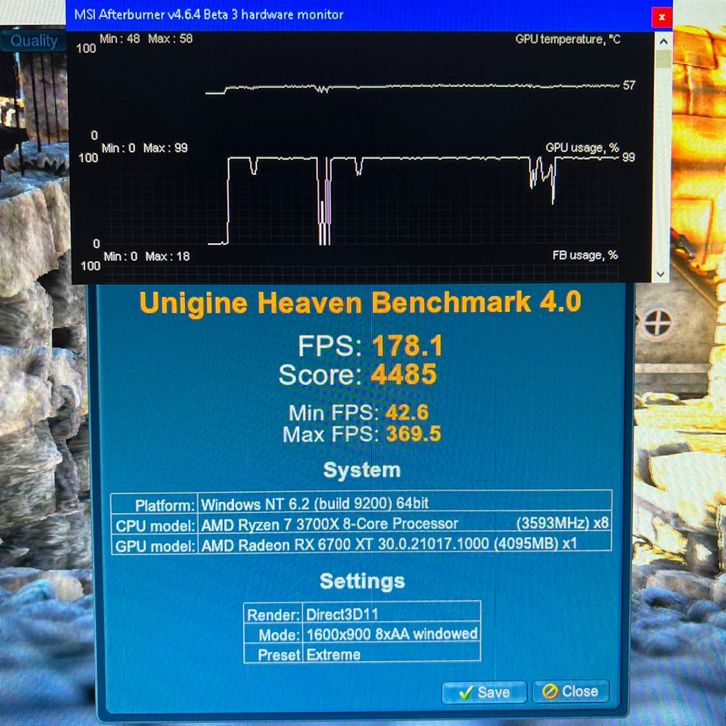Click the GPU temperature current value 57
Viewport: 726px width, 726px height.
[x=629, y=86]
